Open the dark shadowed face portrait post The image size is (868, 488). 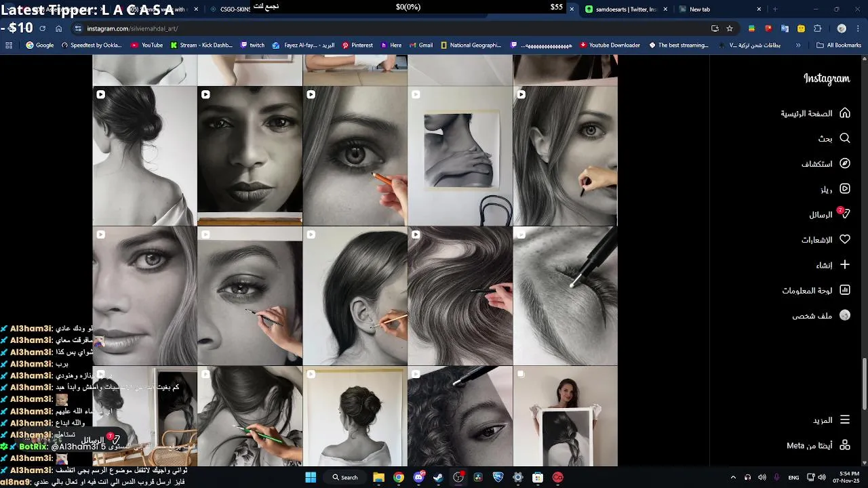click(x=250, y=156)
